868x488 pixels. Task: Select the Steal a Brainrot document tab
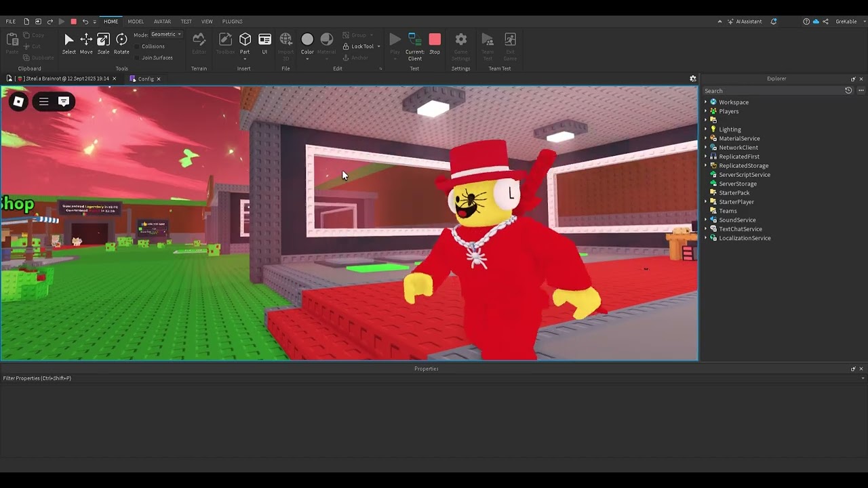pyautogui.click(x=62, y=79)
